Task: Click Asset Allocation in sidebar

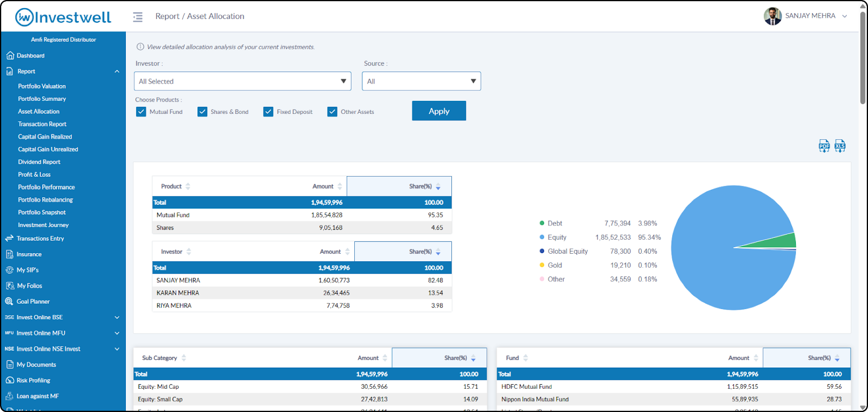Action: click(39, 111)
